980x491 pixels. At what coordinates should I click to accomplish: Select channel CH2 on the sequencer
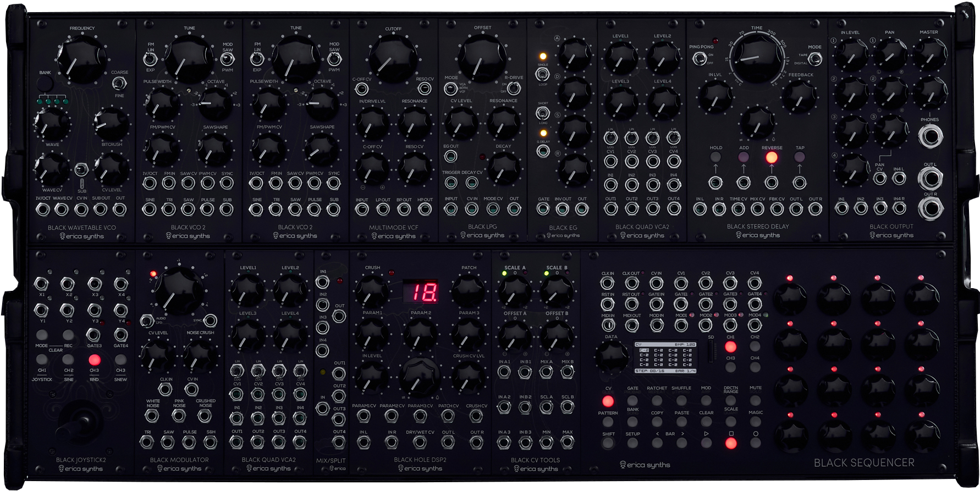point(755,346)
